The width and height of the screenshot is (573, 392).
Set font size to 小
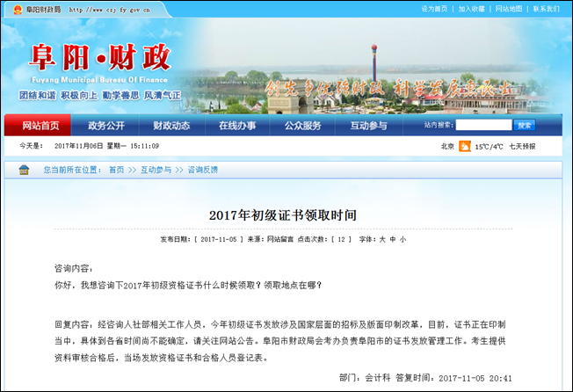click(403, 239)
